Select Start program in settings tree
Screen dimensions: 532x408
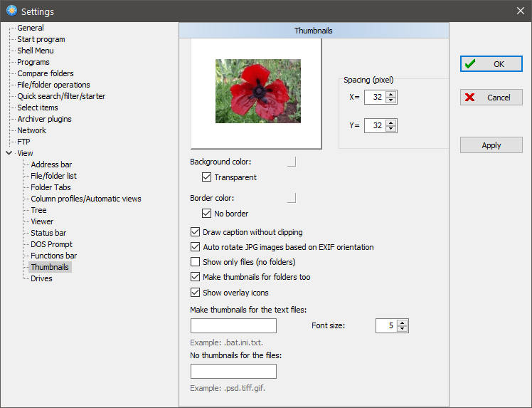(41, 39)
